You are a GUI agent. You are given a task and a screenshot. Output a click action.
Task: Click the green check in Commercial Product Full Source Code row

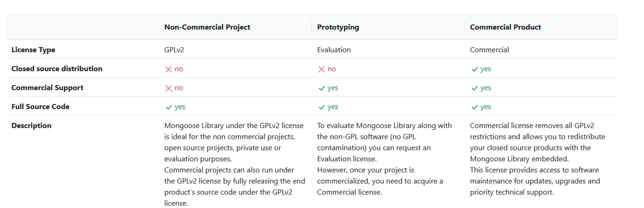[x=474, y=107]
